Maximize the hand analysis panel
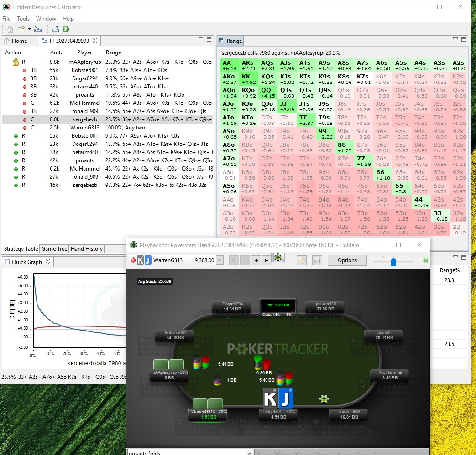 click(209, 39)
